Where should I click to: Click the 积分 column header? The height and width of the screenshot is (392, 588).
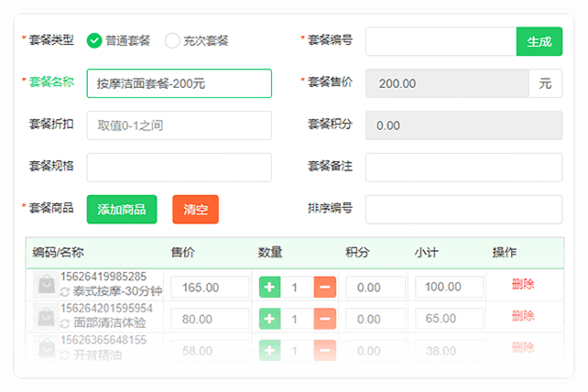357,252
